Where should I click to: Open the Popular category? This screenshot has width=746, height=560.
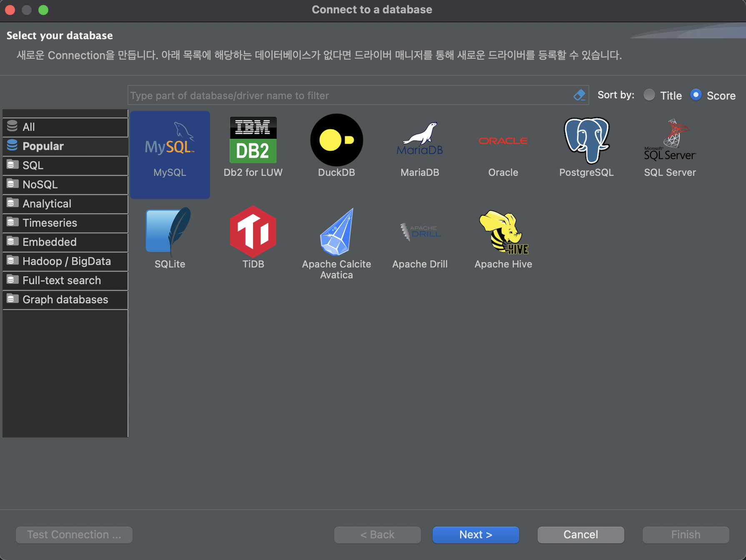coord(65,146)
